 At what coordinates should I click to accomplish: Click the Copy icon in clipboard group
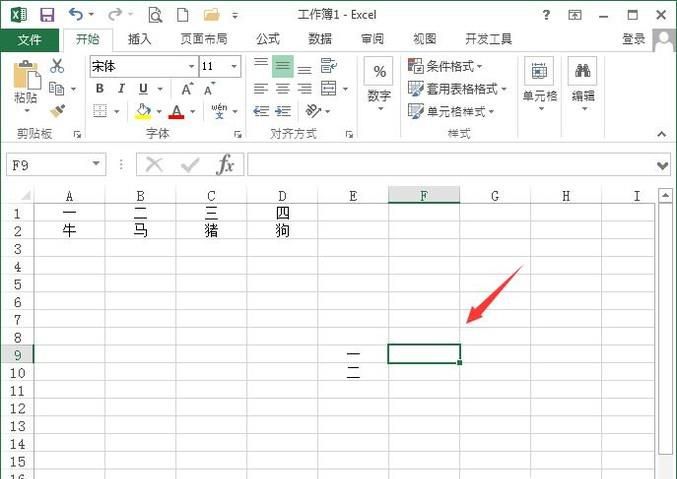(x=57, y=89)
